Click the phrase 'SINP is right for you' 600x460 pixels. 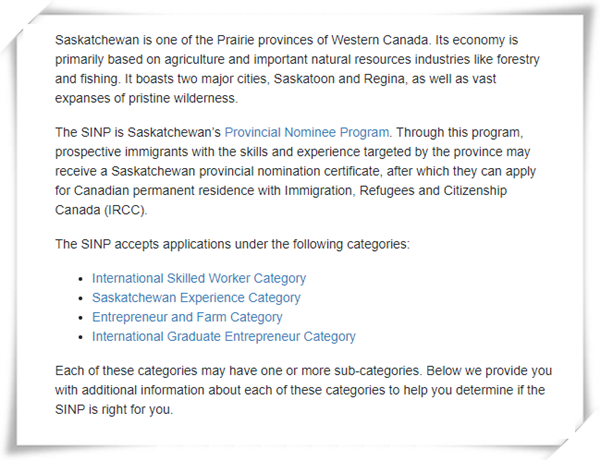pyautogui.click(x=114, y=410)
